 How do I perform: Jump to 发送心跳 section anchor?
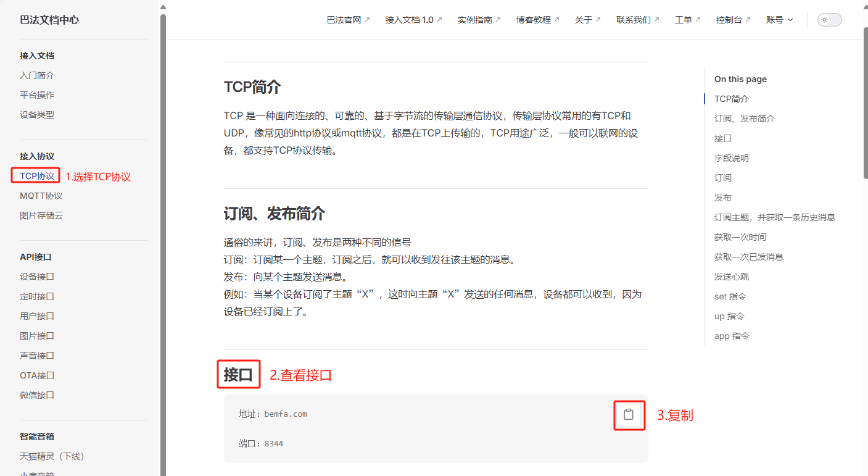(x=731, y=277)
